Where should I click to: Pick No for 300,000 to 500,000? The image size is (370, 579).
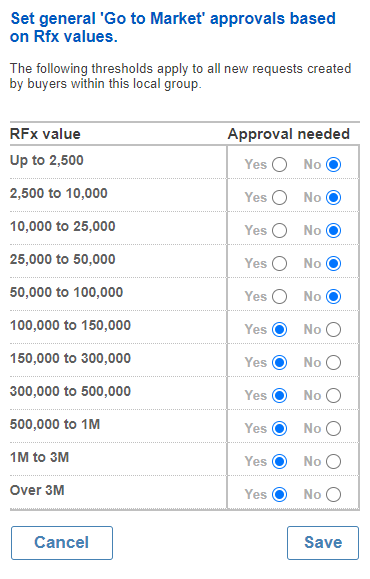point(333,395)
